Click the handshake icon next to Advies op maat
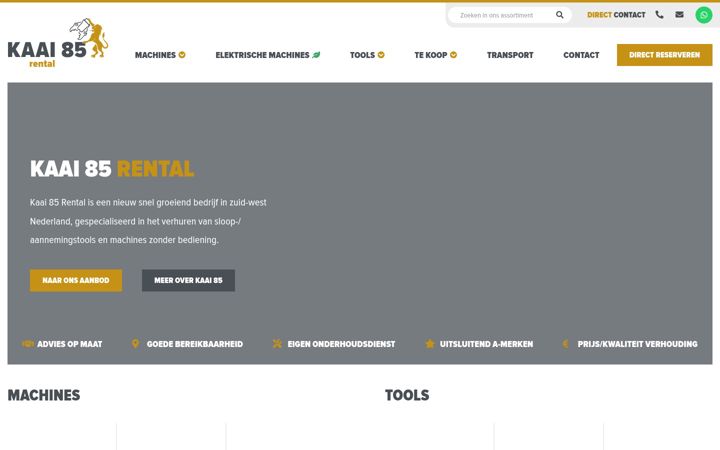The image size is (720, 450). [28, 343]
